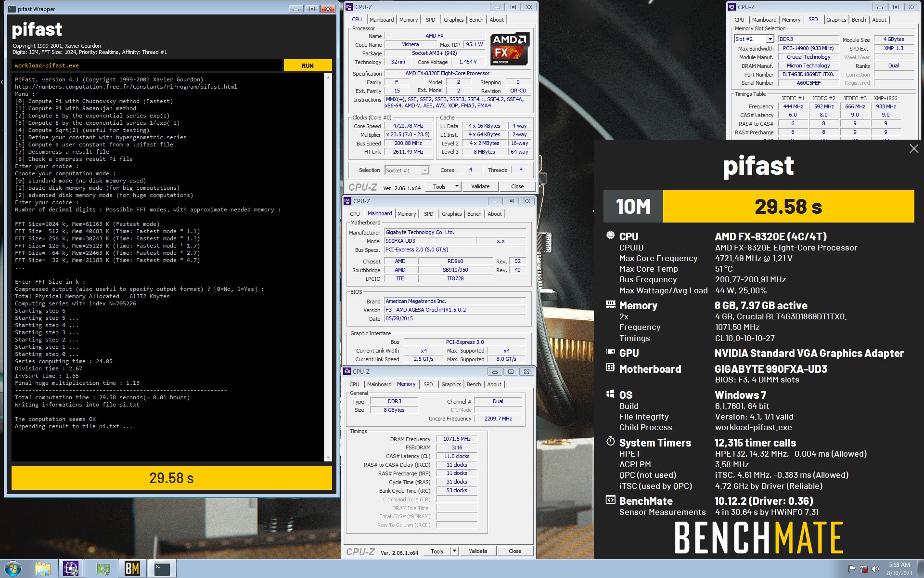Click CAS# Latency 11.0 clocks value

pos(457,456)
